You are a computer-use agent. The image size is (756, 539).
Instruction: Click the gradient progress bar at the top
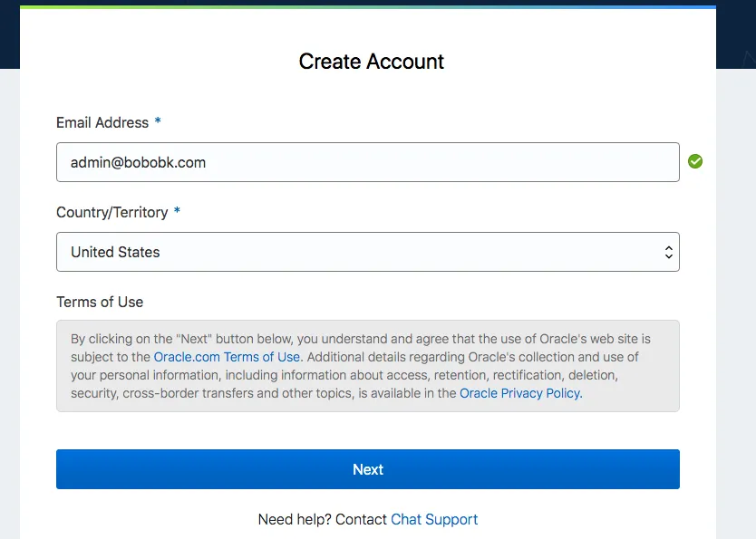point(367,5)
